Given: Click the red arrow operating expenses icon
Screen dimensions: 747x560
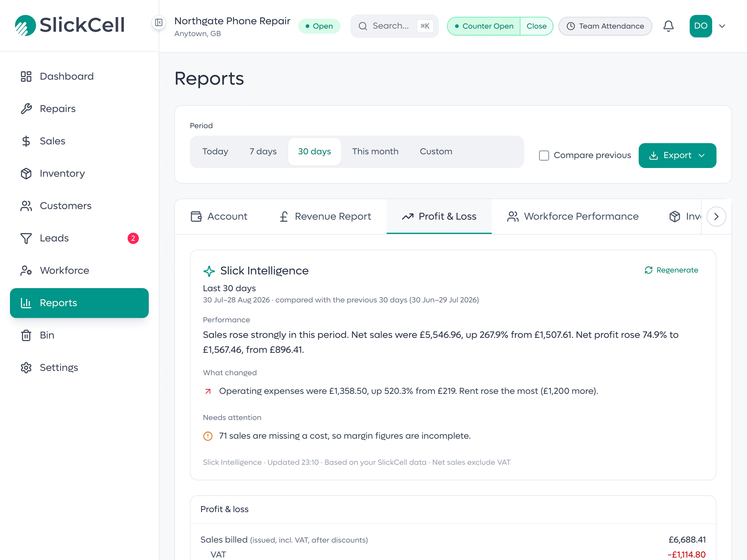Looking at the screenshot, I should [x=208, y=391].
